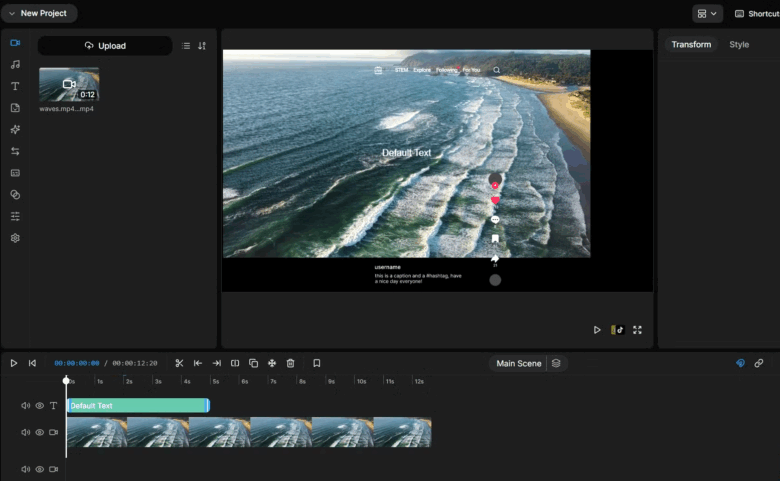Delete selected clip with trash icon
780x481 pixels.
tap(290, 363)
